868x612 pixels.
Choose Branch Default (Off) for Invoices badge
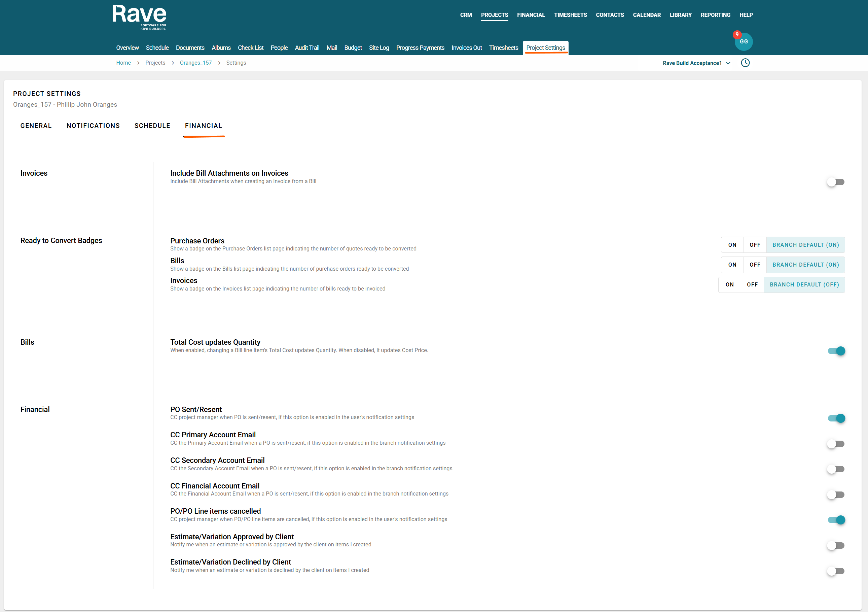point(804,285)
